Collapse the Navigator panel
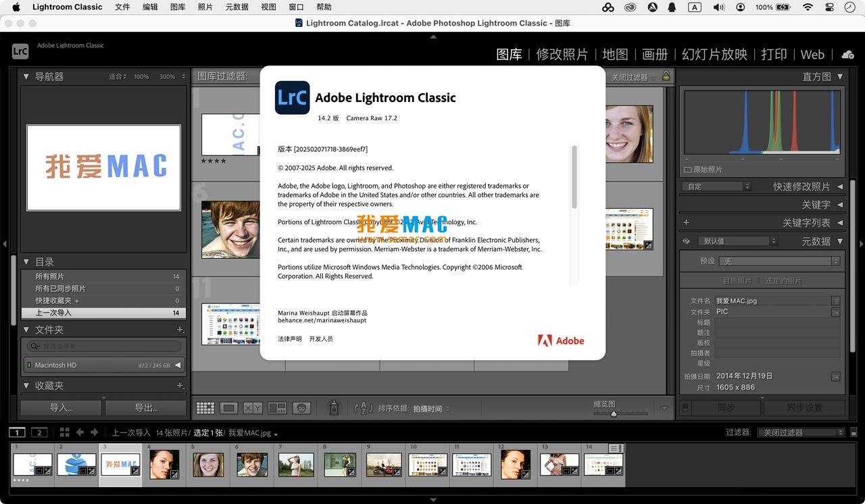The width and height of the screenshot is (865, 504). pos(26,76)
